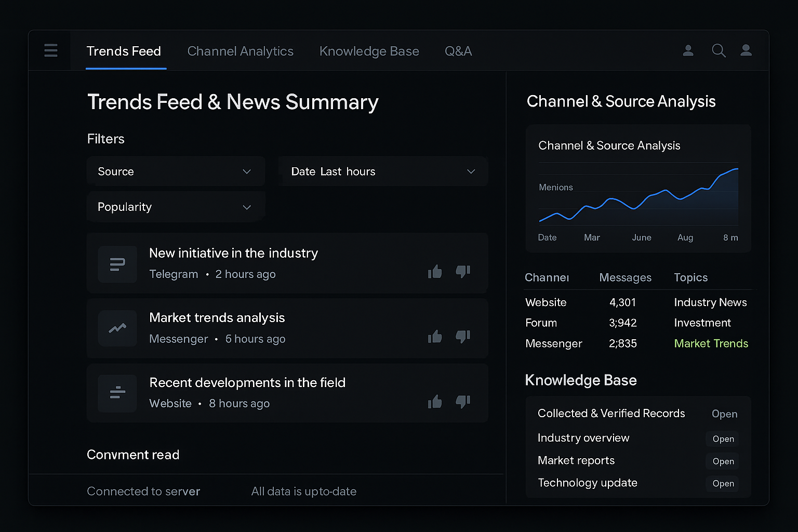Click the Market Trends topic link
This screenshot has height=532, width=798.
(x=711, y=343)
